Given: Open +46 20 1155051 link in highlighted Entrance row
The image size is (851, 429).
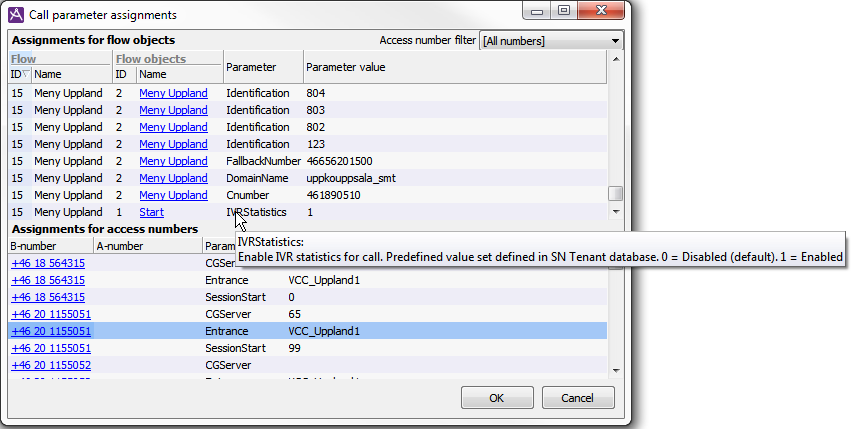Looking at the screenshot, I should point(51,331).
